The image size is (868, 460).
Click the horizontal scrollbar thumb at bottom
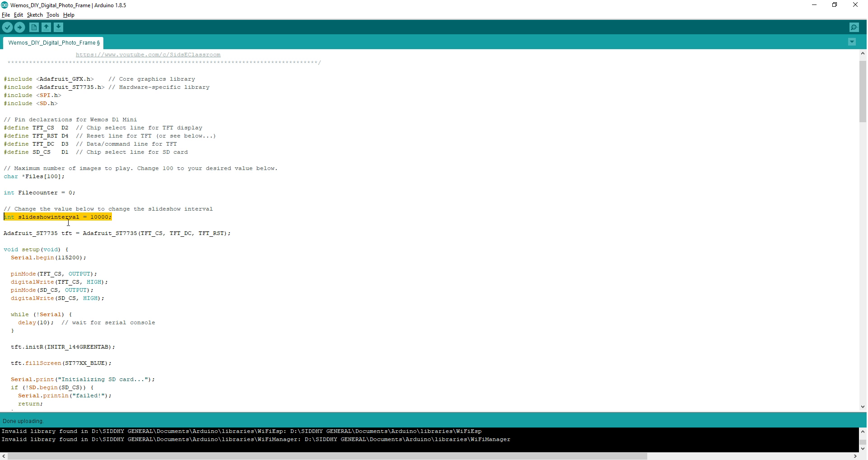point(328,456)
